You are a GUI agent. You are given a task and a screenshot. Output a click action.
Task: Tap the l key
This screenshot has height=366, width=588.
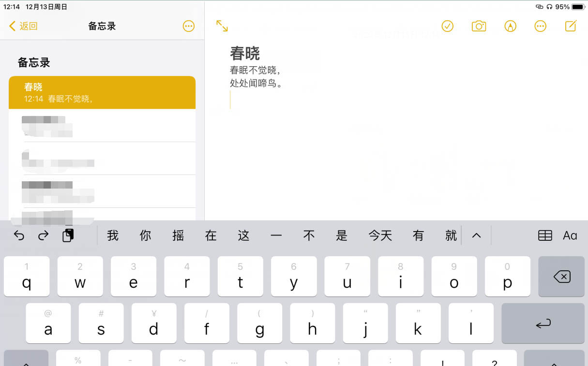[471, 323]
